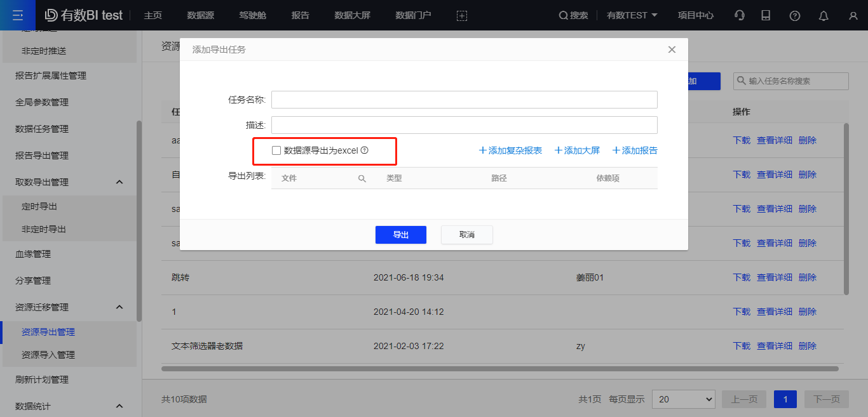Open the user profile icon
The image size is (868, 417).
pos(853,15)
